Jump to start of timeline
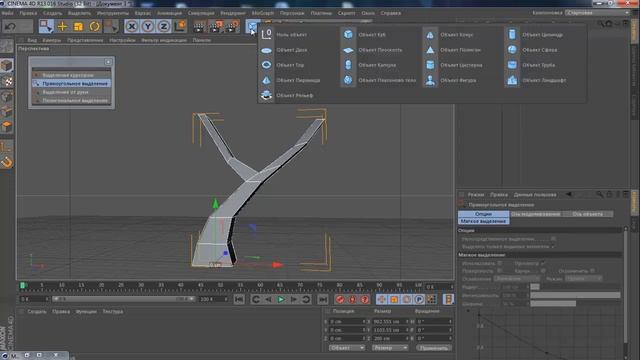 click(x=239, y=299)
